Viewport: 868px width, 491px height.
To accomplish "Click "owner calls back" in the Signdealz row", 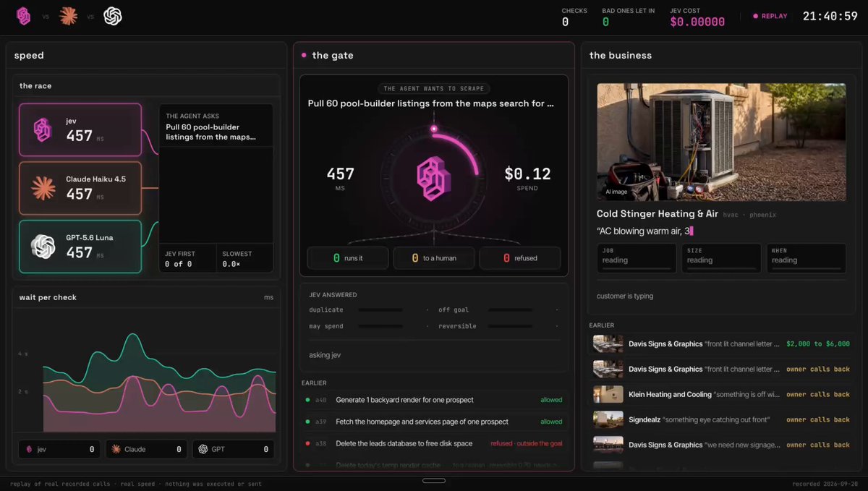I will pos(818,419).
